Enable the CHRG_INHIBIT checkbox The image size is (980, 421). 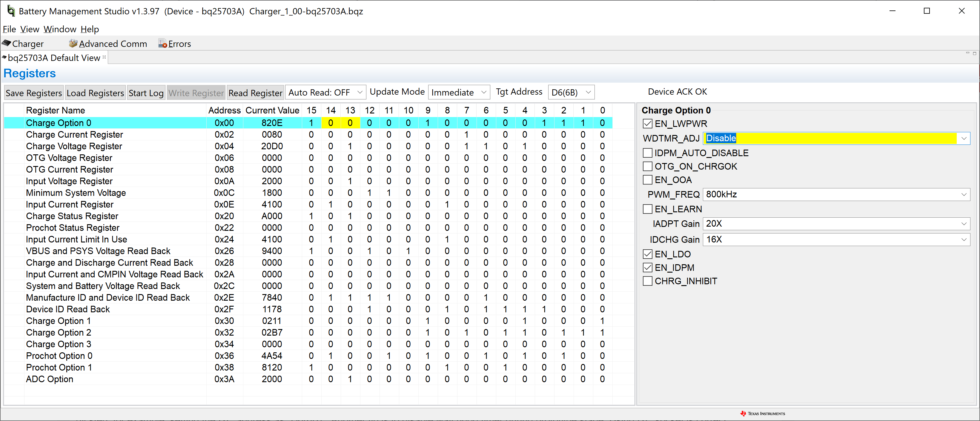pyautogui.click(x=647, y=281)
